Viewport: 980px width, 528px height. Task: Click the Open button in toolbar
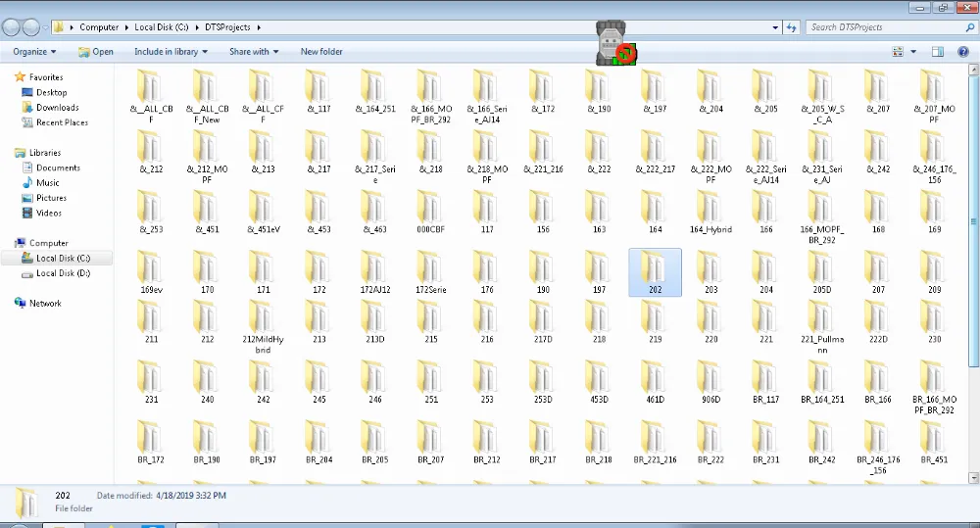[95, 52]
